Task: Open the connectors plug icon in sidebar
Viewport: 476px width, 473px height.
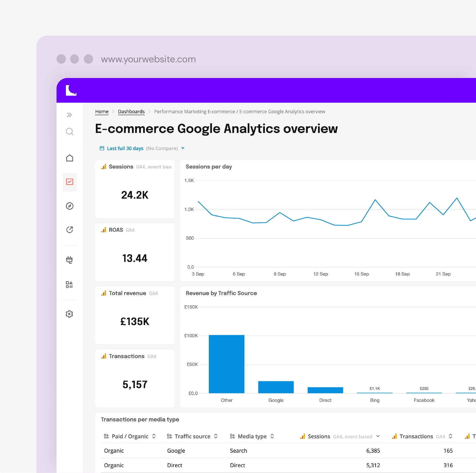Action: pos(69,260)
